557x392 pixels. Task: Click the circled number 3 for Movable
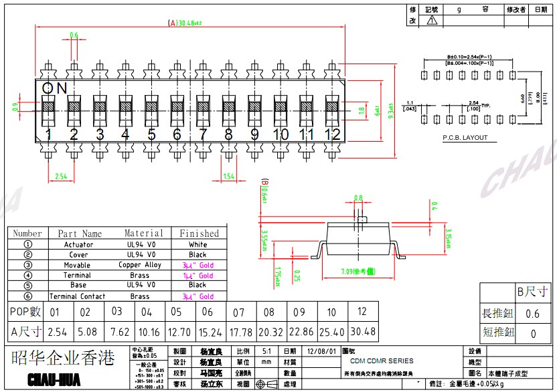point(27,265)
